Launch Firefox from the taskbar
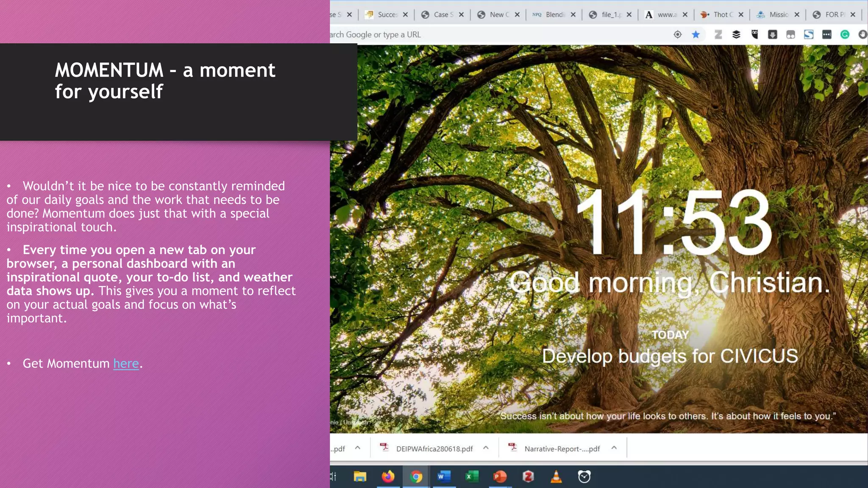 point(388,477)
